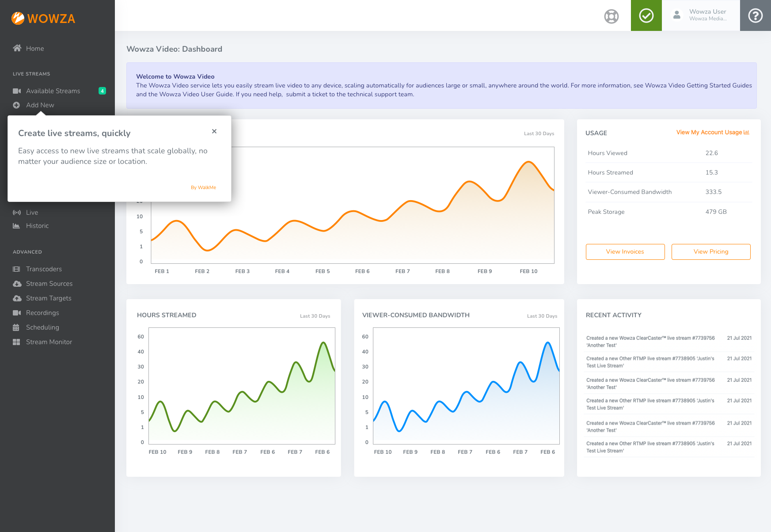Image resolution: width=771 pixels, height=532 pixels.
Task: Click the Wowza Video: Dashboard title
Action: (174, 49)
